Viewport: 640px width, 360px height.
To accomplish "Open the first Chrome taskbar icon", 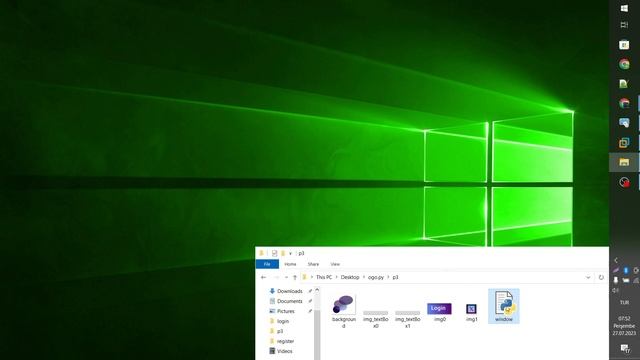I will [624, 64].
